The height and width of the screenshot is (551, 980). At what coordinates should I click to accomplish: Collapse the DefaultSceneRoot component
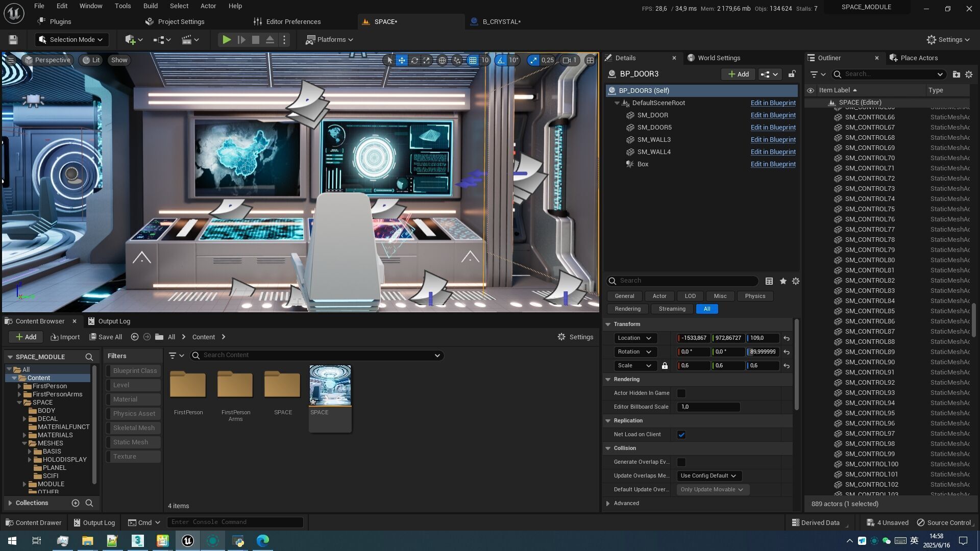click(617, 103)
